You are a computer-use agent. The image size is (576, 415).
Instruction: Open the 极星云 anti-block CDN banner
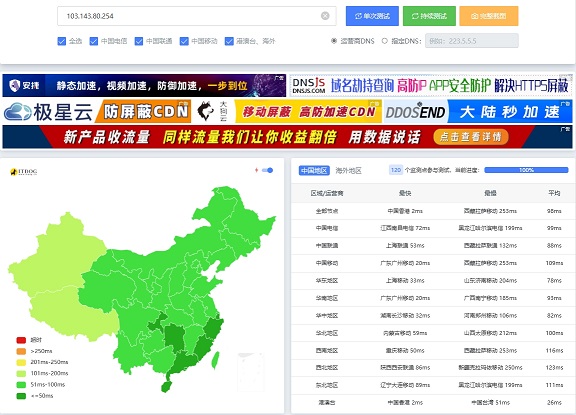click(x=97, y=111)
